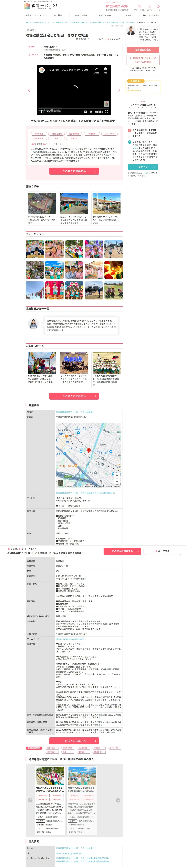The image size is (186, 868).
Task: Click the キープする star button
Action: click(x=162, y=551)
